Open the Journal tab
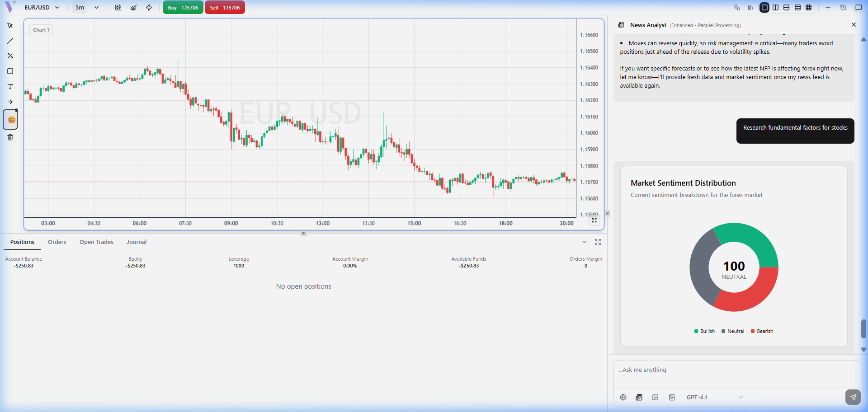The image size is (868, 412). click(x=137, y=242)
